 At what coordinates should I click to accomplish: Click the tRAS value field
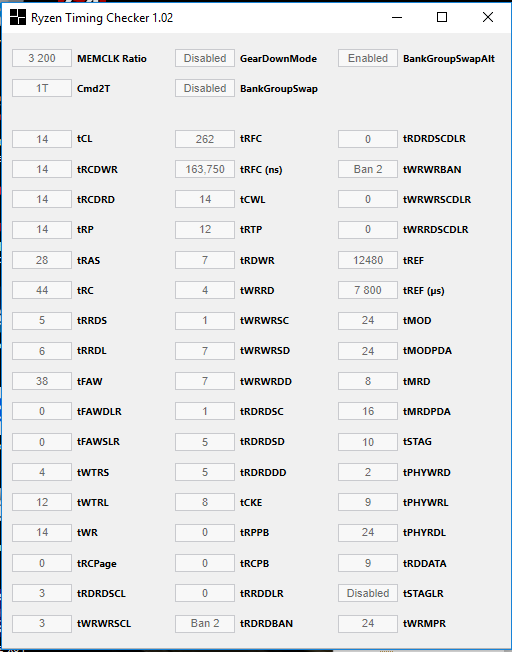42,260
